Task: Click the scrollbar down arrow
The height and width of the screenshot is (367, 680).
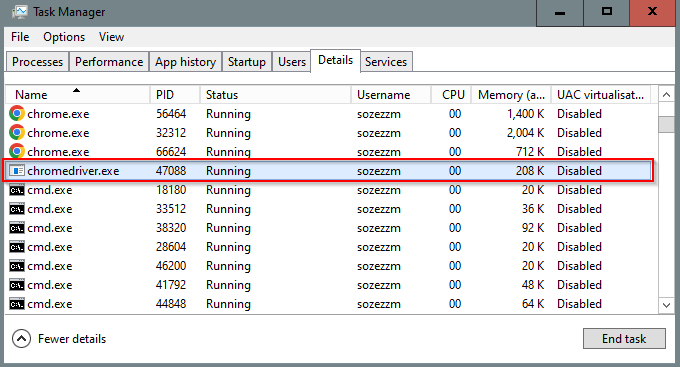Action: [667, 305]
